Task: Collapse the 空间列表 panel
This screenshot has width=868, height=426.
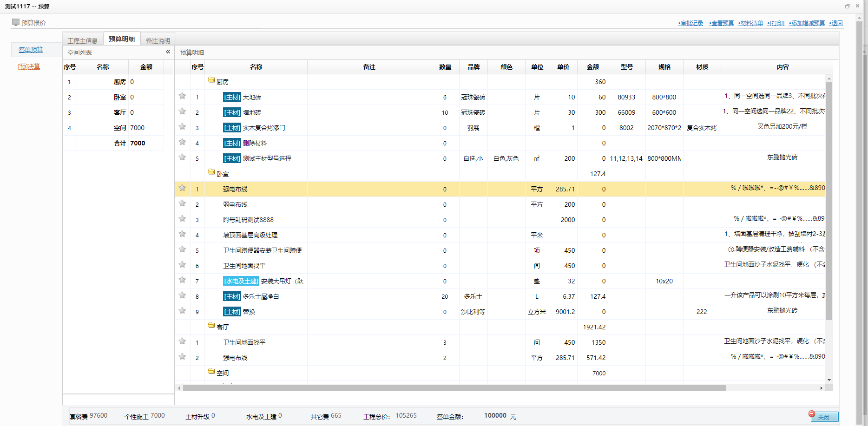Action: [168, 52]
